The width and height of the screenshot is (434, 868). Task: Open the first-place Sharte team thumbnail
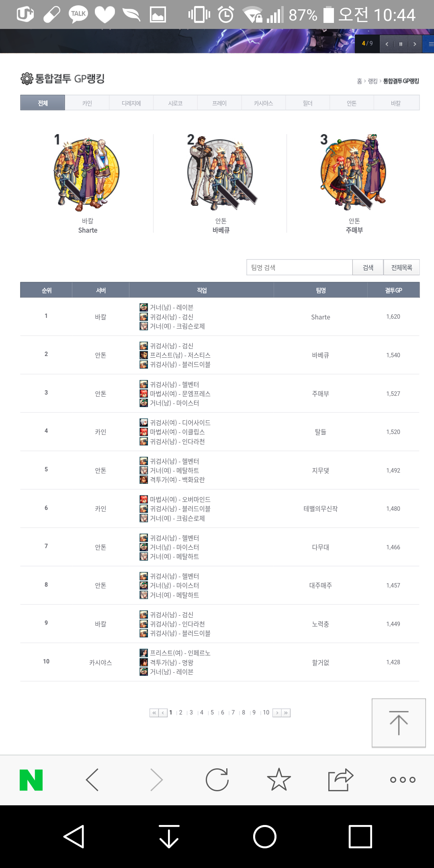(87, 173)
